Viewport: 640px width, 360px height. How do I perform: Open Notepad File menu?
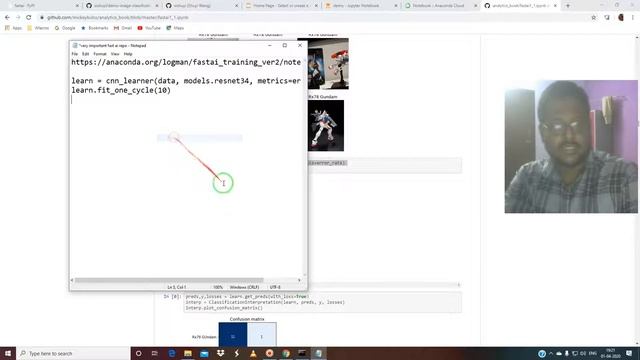75,54
